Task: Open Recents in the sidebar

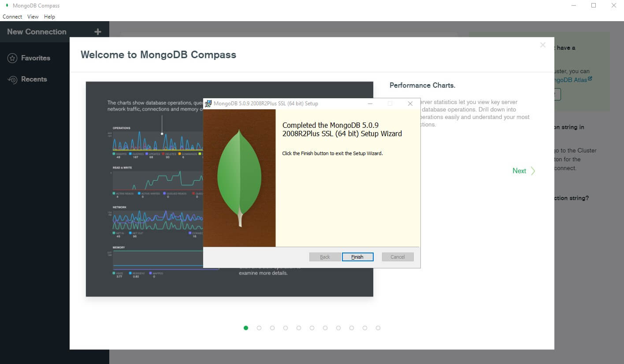Action: [x=34, y=79]
